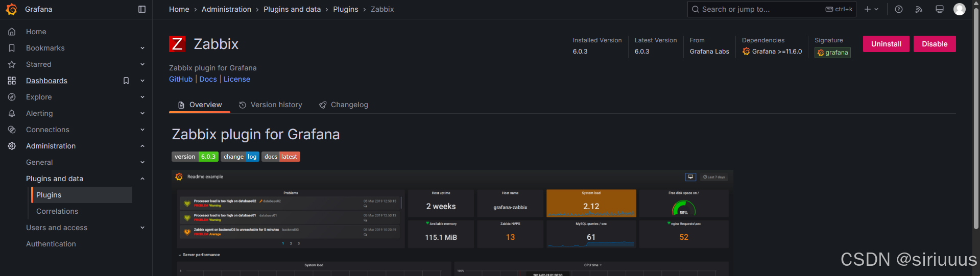
Task: Switch to the Version history tab
Action: [x=271, y=105]
